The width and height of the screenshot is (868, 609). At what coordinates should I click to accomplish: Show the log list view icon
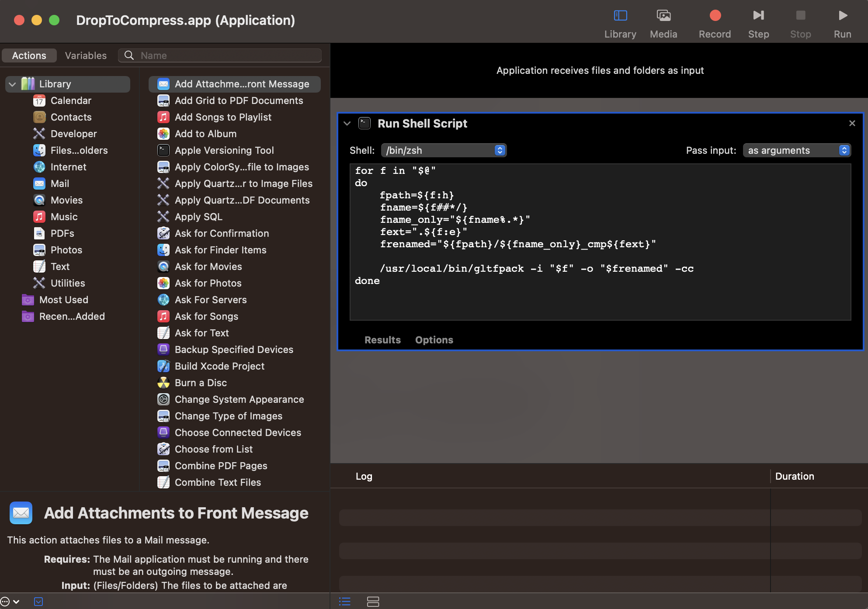pyautogui.click(x=345, y=602)
